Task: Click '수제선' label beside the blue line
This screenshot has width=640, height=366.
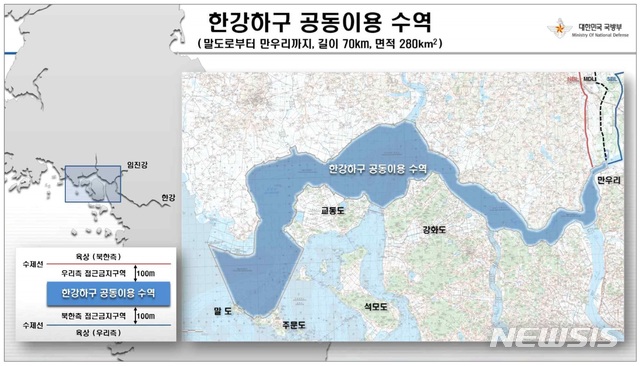Action: click(33, 326)
